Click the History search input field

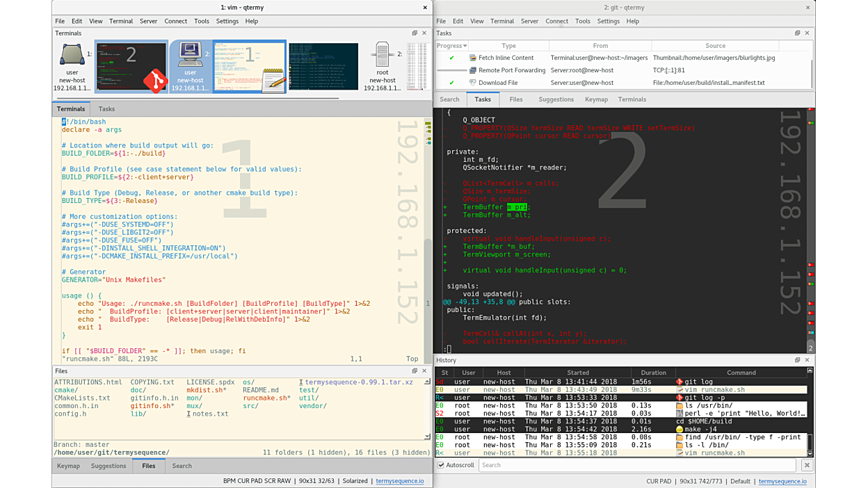pos(636,465)
